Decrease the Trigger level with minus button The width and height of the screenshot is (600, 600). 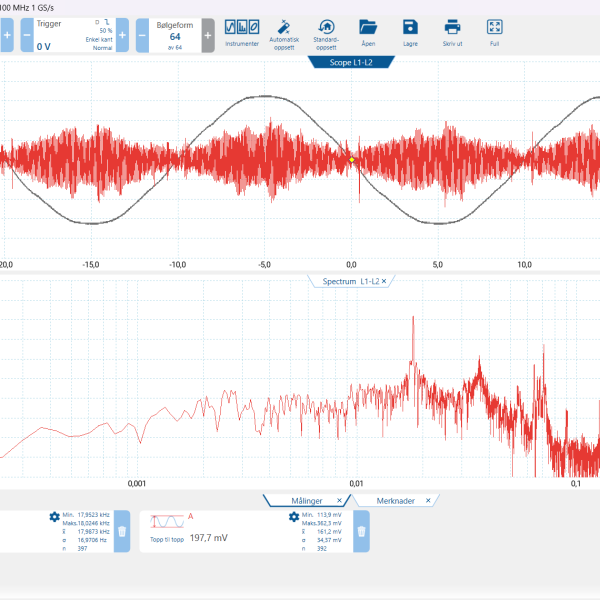pos(27,35)
